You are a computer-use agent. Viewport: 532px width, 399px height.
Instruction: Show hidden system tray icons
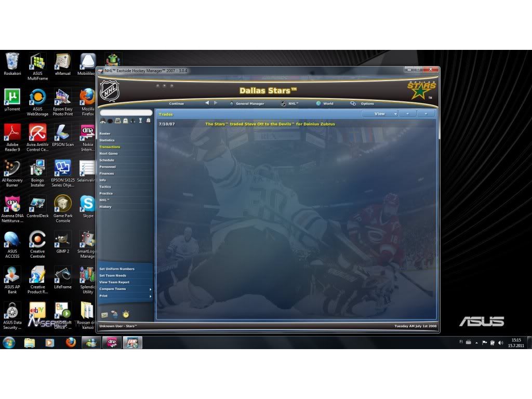tap(477, 343)
